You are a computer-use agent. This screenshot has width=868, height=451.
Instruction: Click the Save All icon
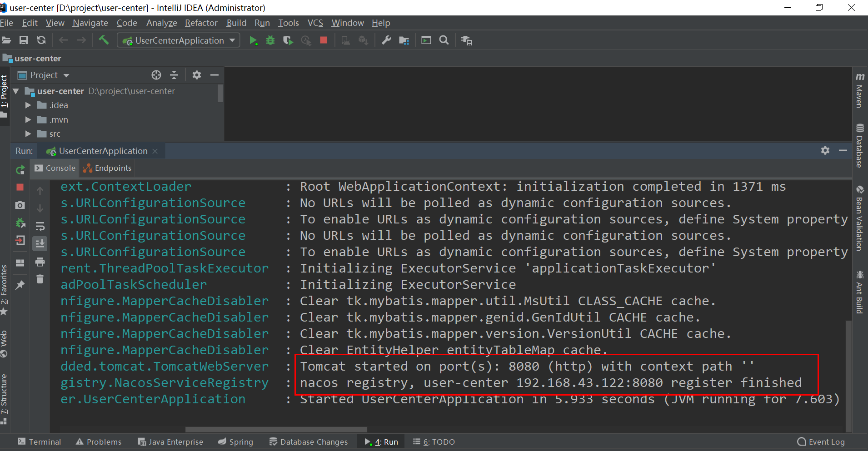pyautogui.click(x=24, y=40)
